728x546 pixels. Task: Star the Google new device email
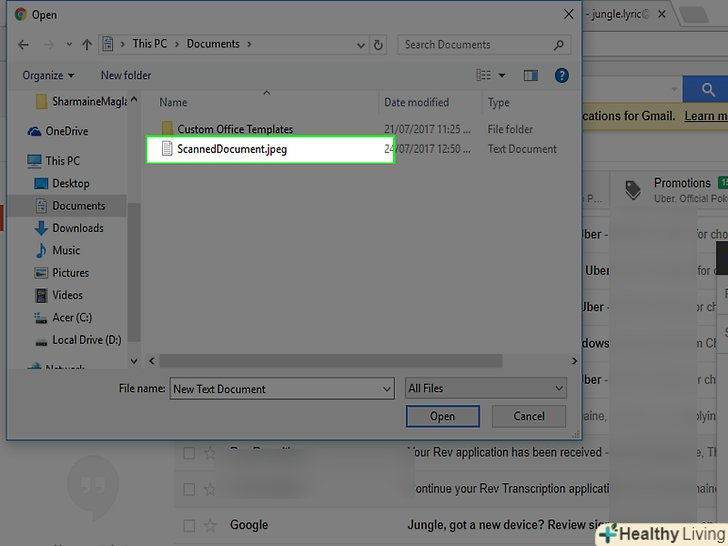click(210, 526)
